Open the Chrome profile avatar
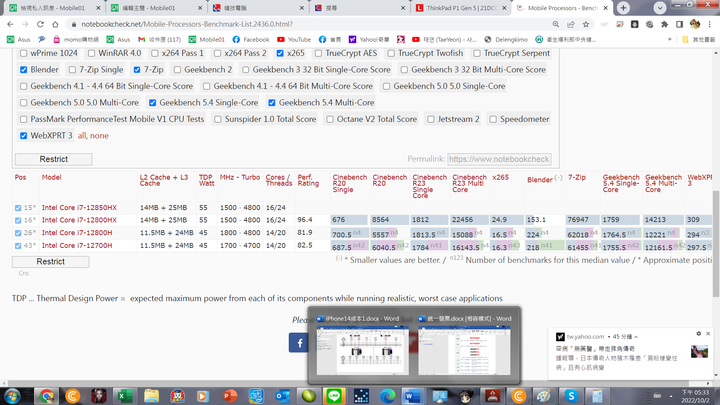The height and width of the screenshot is (405, 720). coord(695,24)
